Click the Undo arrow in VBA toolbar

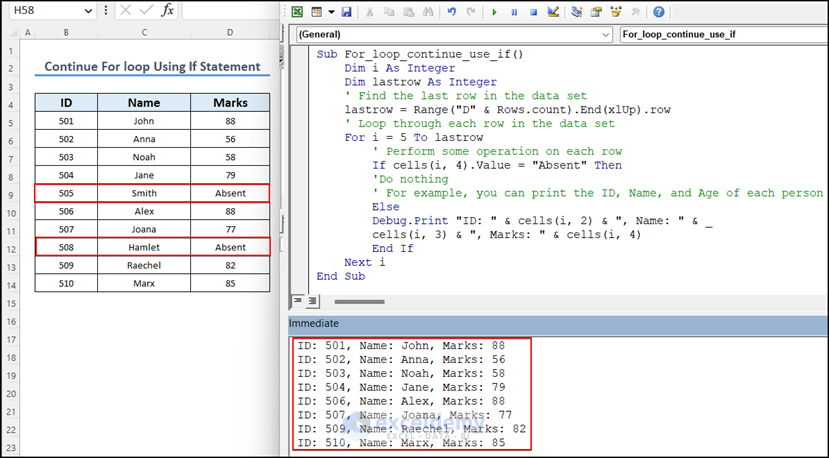[x=452, y=12]
